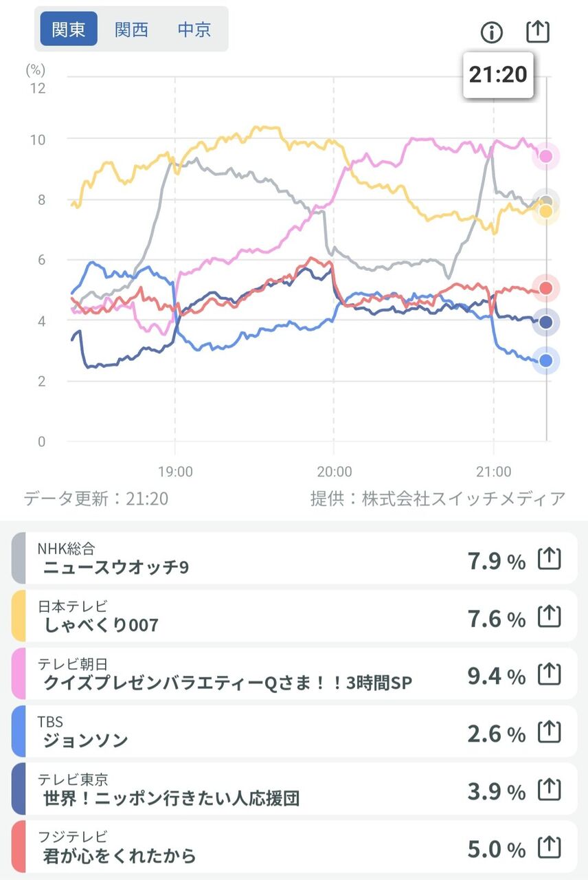588x880 pixels.
Task: Share the TBS ジョンソン rating
Action: tap(549, 732)
